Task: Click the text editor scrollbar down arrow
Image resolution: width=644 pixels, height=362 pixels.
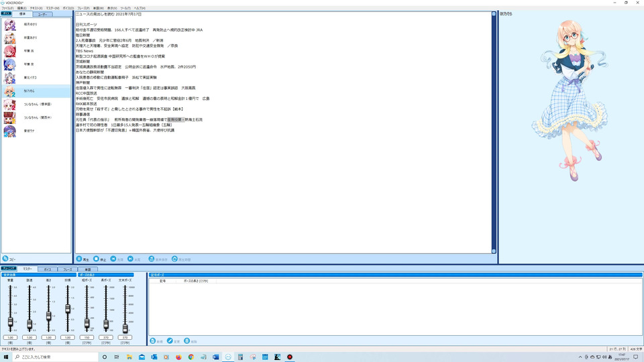Action: point(494,251)
